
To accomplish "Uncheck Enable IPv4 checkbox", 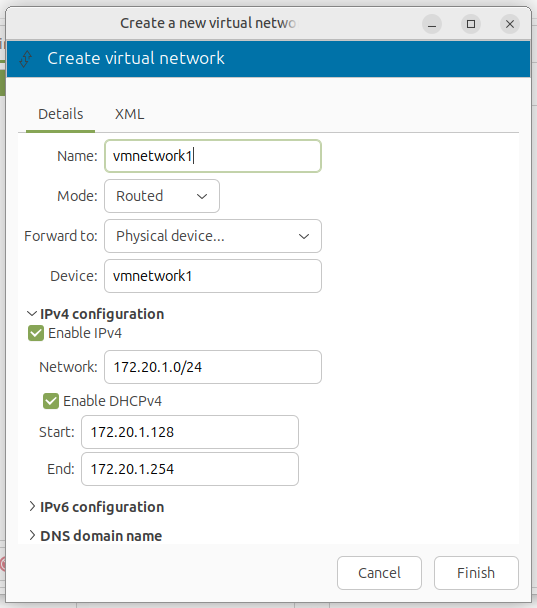I will [36, 333].
